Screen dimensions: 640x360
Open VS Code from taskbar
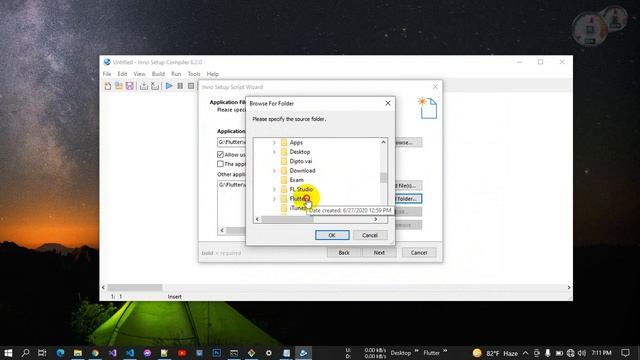[130, 353]
